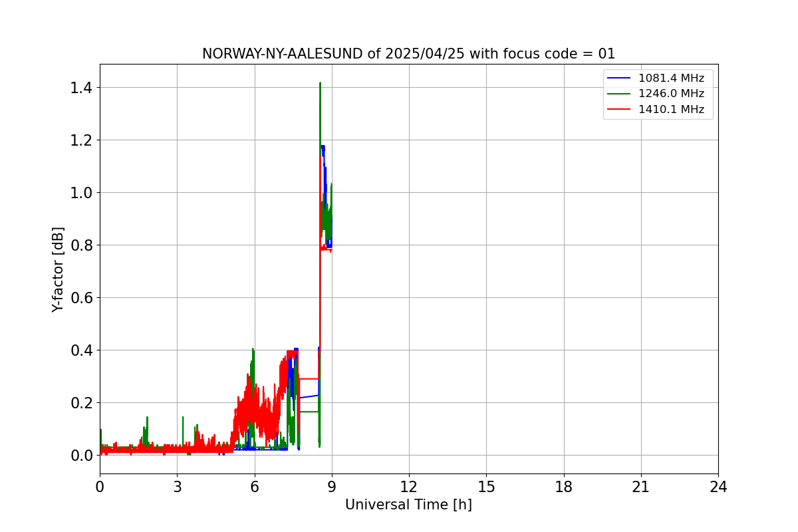The image size is (798, 532).
Task: Click x-axis tick label 12
Action: point(409,487)
